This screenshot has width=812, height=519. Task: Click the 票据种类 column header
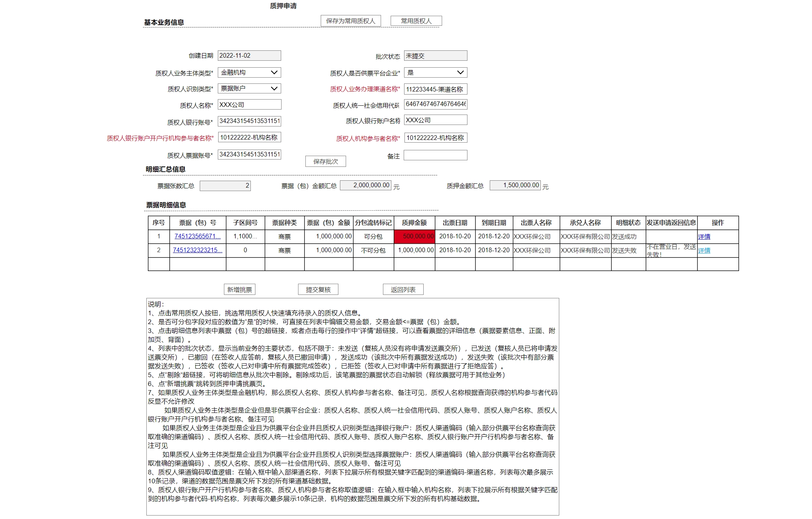tap(285, 223)
